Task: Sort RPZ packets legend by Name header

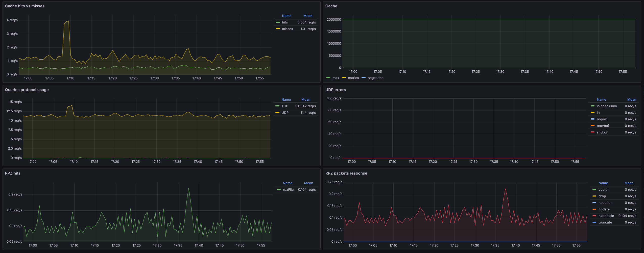Action: (x=603, y=183)
